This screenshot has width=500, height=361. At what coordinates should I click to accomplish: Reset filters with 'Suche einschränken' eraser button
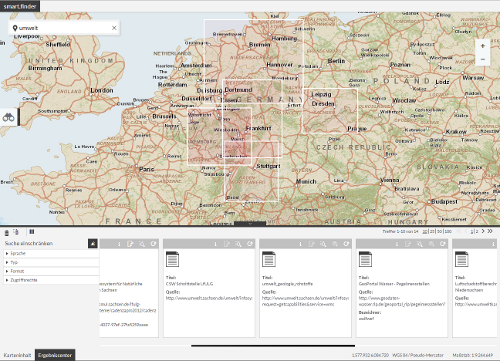[x=93, y=244]
